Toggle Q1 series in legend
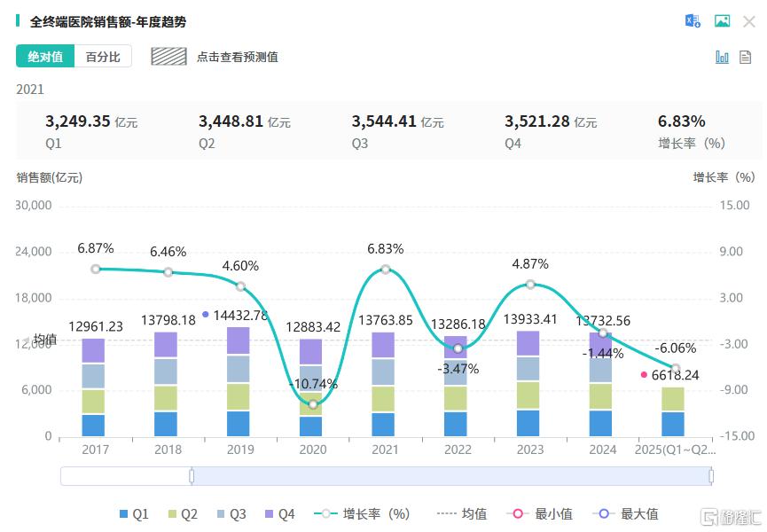The image size is (767, 532). coord(134,514)
